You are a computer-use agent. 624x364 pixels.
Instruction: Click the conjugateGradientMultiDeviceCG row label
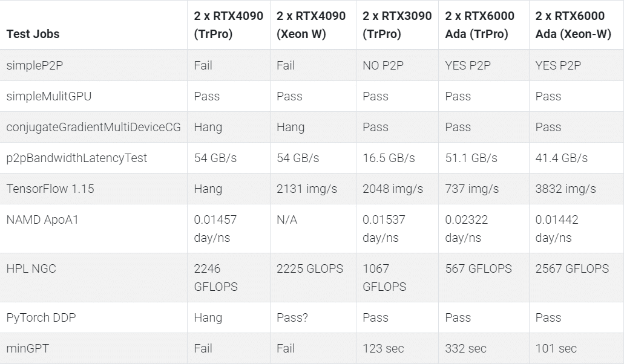coord(94,127)
